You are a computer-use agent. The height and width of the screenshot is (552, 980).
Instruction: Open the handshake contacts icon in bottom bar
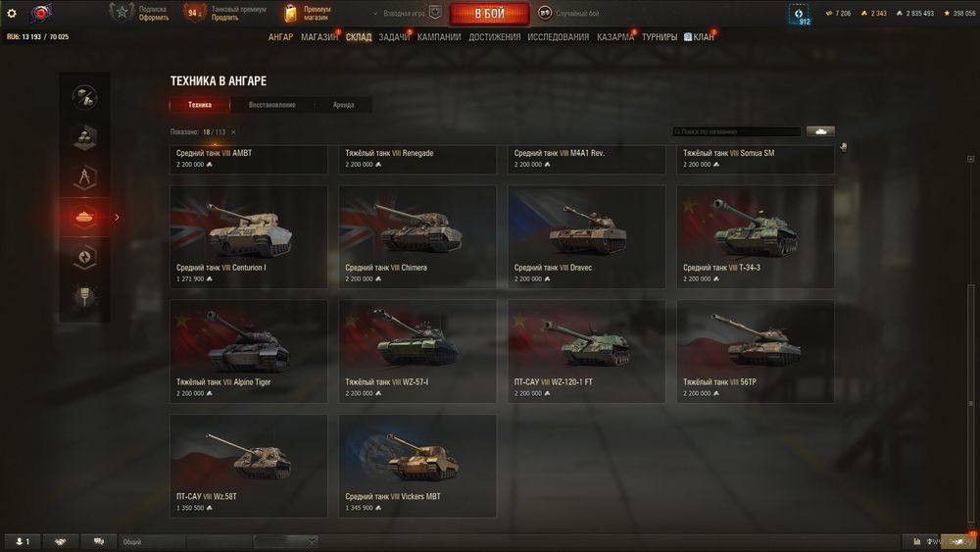coord(60,541)
